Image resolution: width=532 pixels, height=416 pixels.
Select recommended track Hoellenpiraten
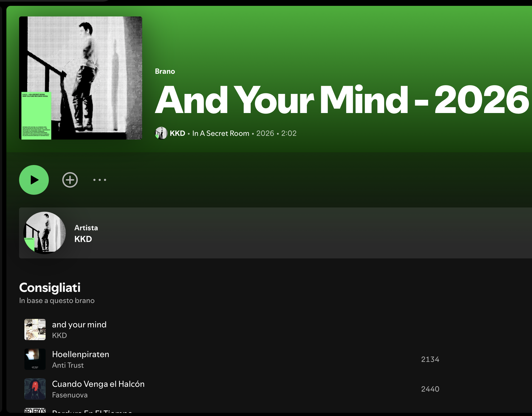click(81, 354)
